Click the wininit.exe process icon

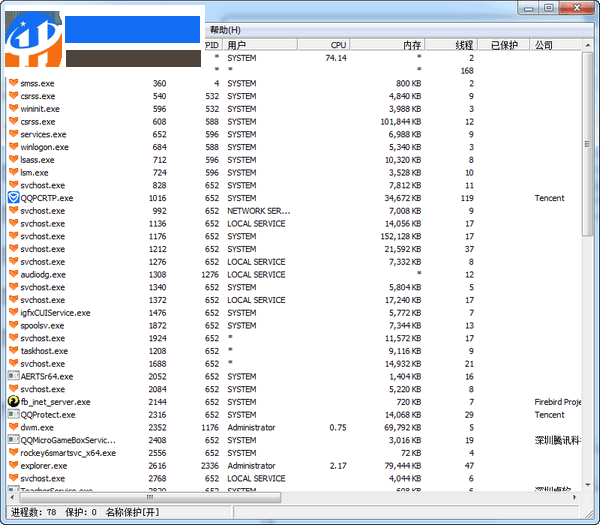pos(13,108)
